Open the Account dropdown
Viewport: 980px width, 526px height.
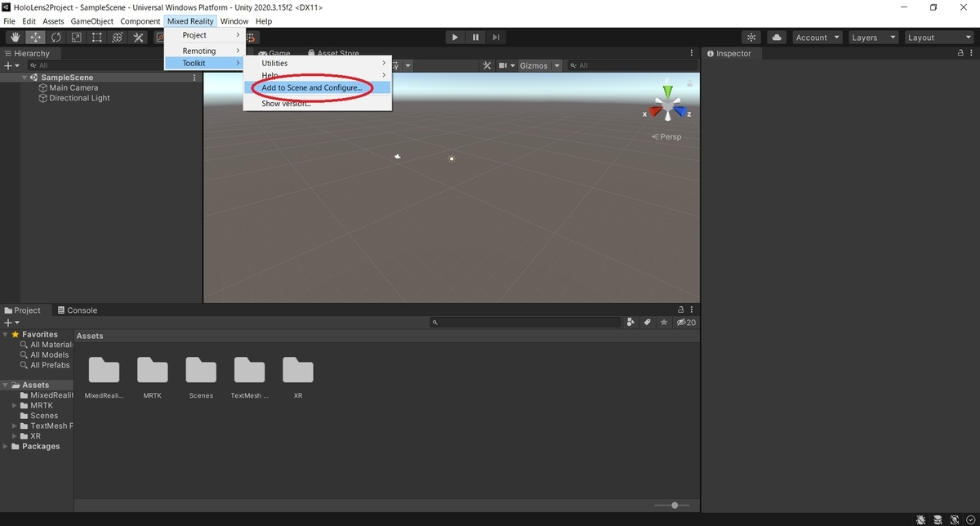817,38
